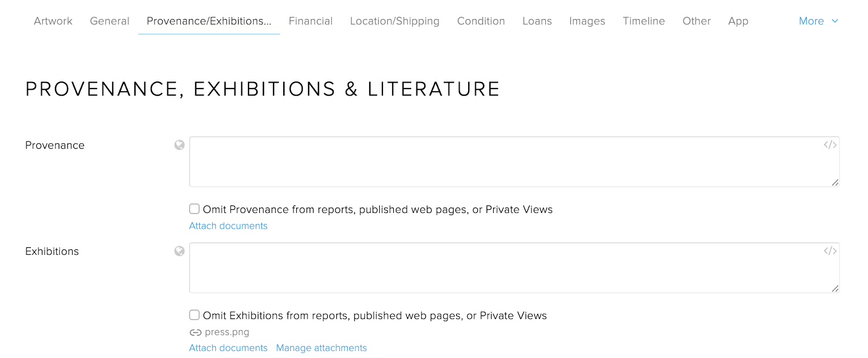Click the Provenance textarea resize handle

tap(835, 183)
